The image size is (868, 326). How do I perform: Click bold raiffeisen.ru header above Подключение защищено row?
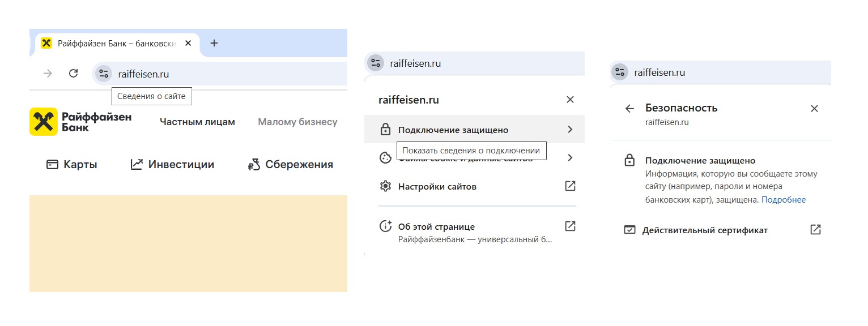(409, 100)
